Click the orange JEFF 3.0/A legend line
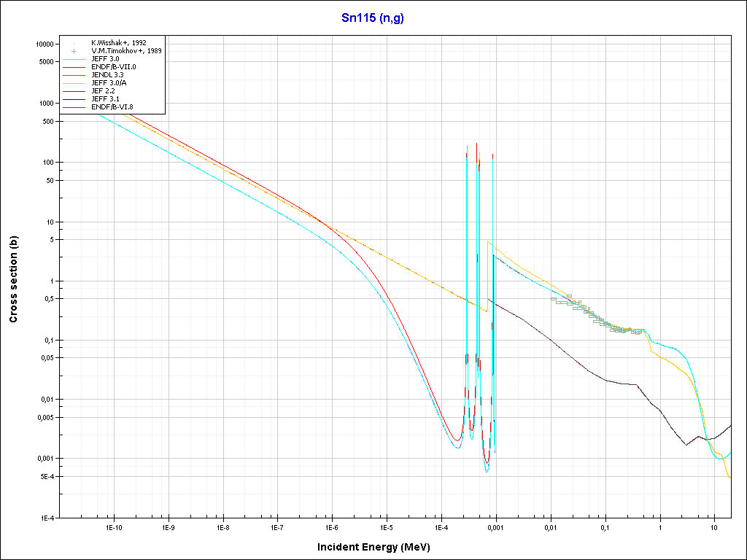 click(x=74, y=83)
